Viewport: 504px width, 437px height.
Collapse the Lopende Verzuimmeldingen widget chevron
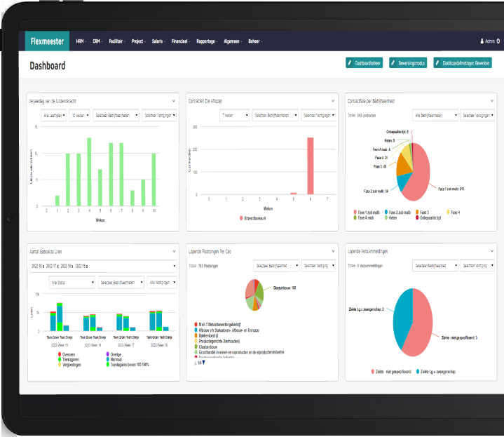492,251
